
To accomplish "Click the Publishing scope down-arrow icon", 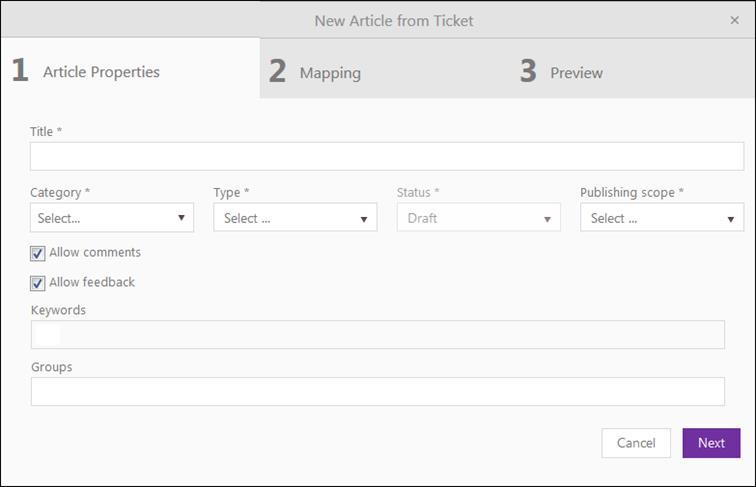I will coord(731,218).
